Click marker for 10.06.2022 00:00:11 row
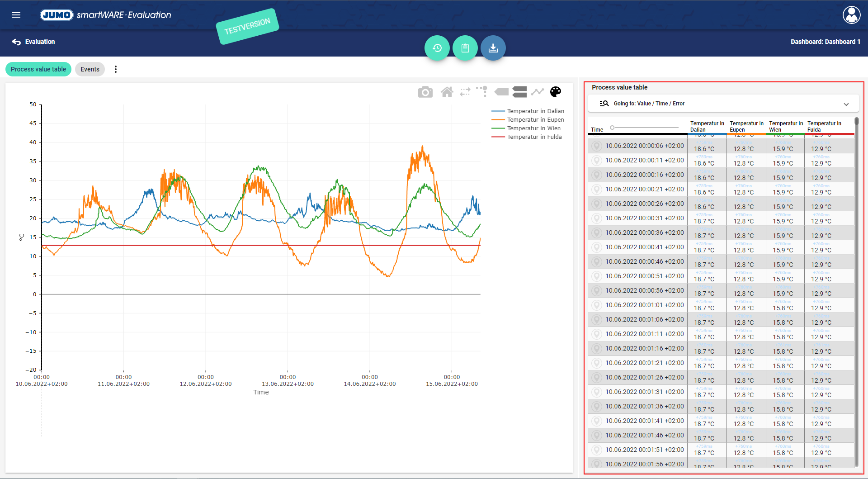This screenshot has height=479, width=868. 597,161
